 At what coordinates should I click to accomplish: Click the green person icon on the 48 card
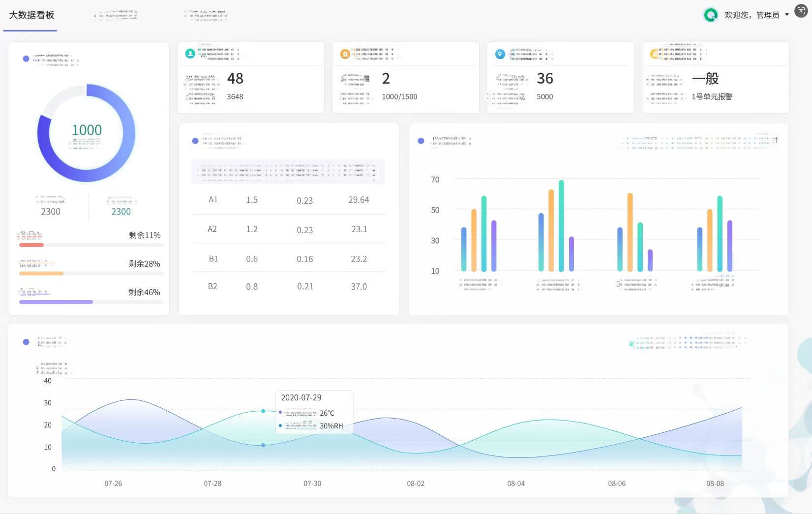pos(190,54)
